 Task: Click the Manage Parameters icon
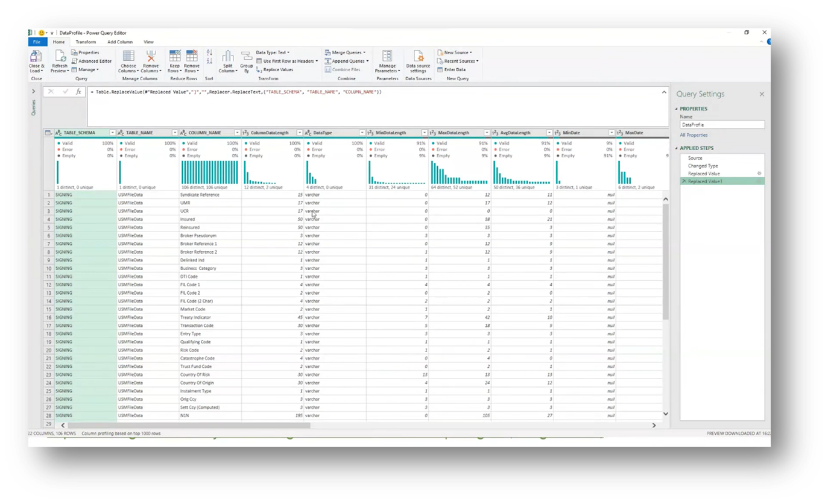387,56
